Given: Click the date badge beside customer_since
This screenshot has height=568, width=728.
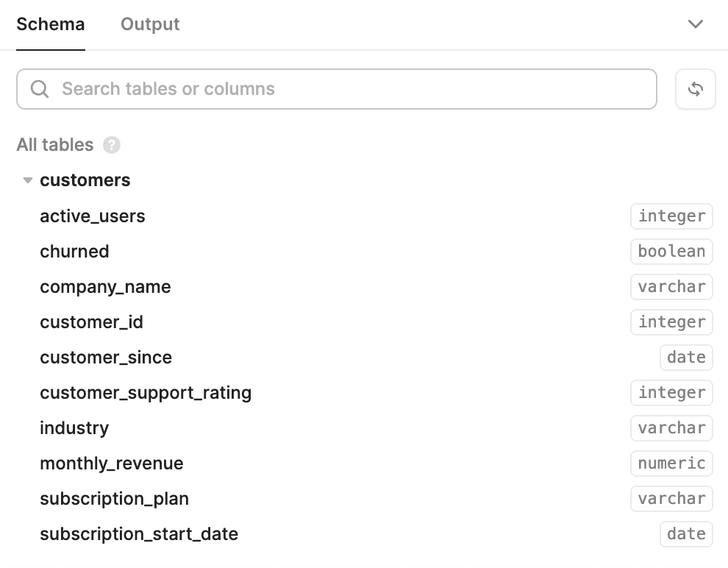Looking at the screenshot, I should [x=685, y=357].
